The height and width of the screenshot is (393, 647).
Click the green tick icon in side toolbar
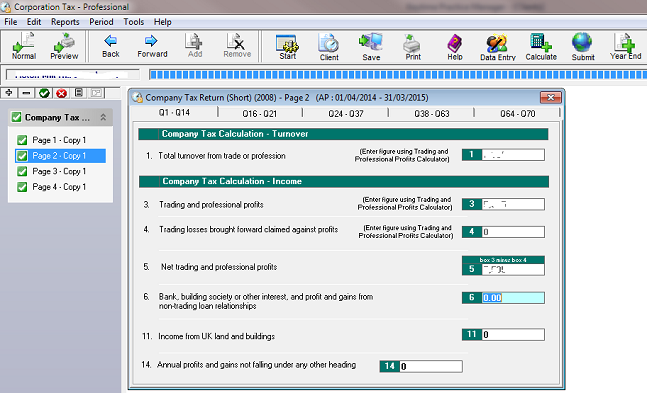tap(44, 93)
